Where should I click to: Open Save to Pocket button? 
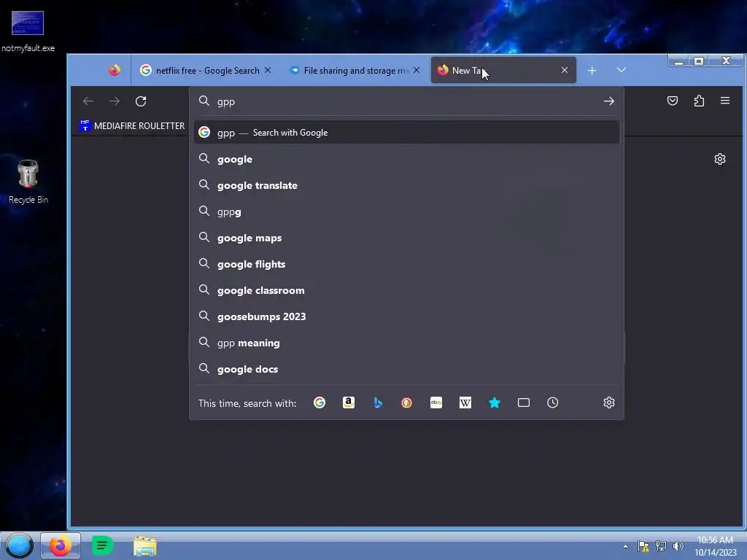point(673,101)
